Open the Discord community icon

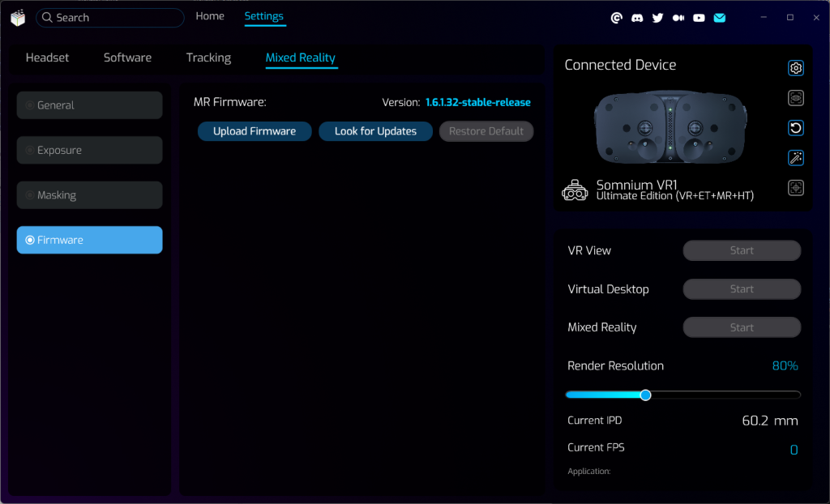[637, 18]
